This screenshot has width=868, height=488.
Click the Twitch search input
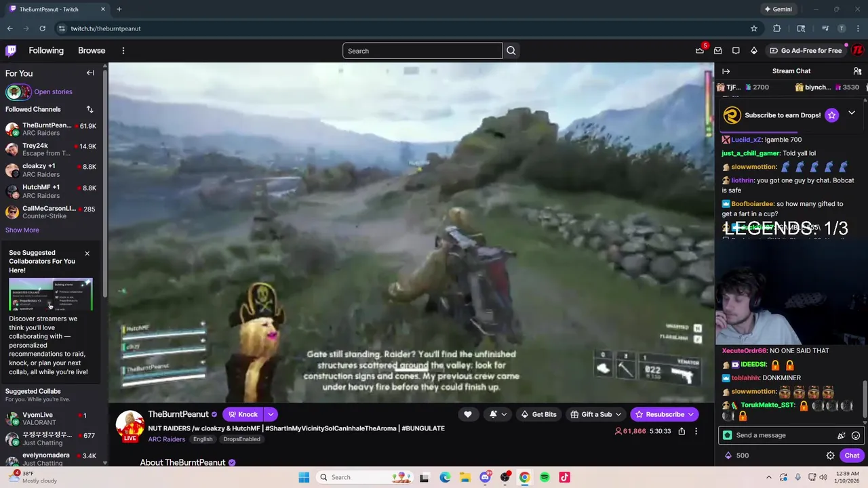click(422, 51)
